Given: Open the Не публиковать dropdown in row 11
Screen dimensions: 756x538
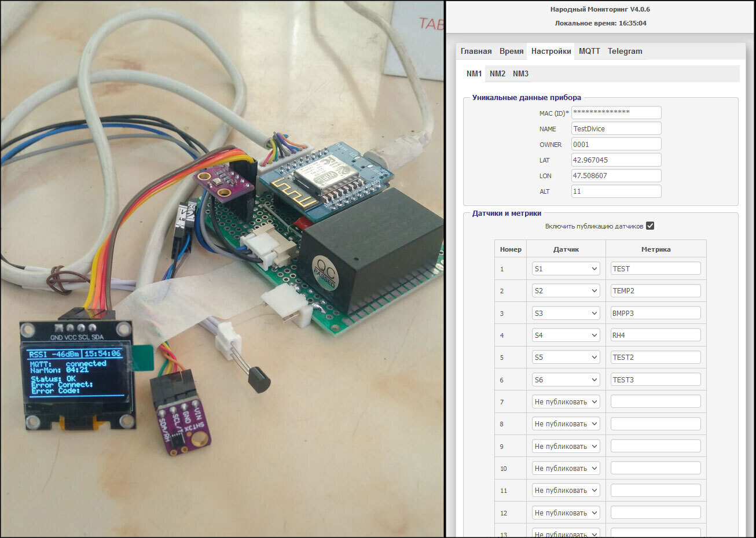Looking at the screenshot, I should pos(566,490).
